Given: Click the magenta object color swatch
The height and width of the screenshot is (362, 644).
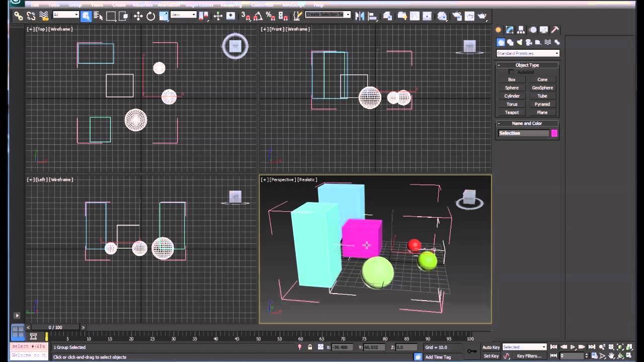Looking at the screenshot, I should point(554,133).
